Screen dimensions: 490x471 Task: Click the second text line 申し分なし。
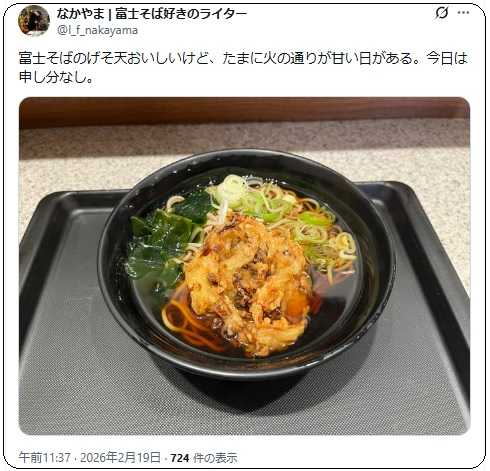pyautogui.click(x=56, y=77)
